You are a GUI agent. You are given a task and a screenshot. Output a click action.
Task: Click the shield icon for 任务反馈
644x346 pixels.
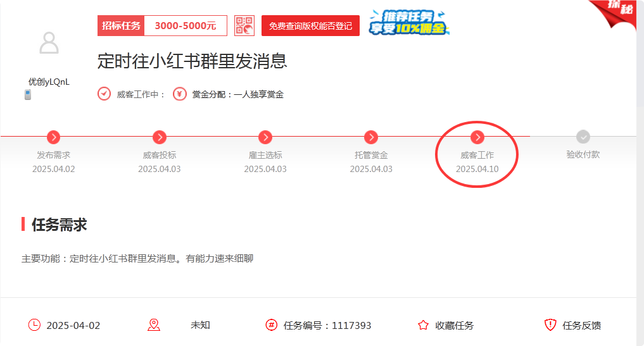click(550, 325)
